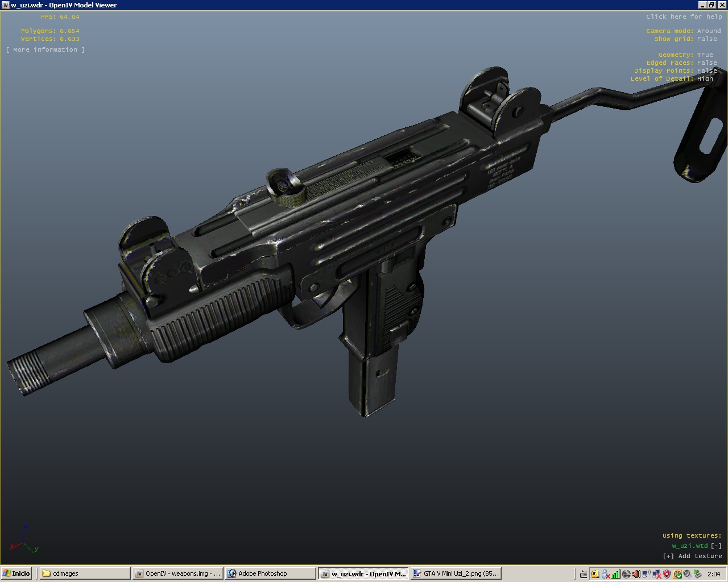Screen dimensions: 728x582
Task: Collapse the w_uzi.wtd texture entry
Action: coord(716,546)
